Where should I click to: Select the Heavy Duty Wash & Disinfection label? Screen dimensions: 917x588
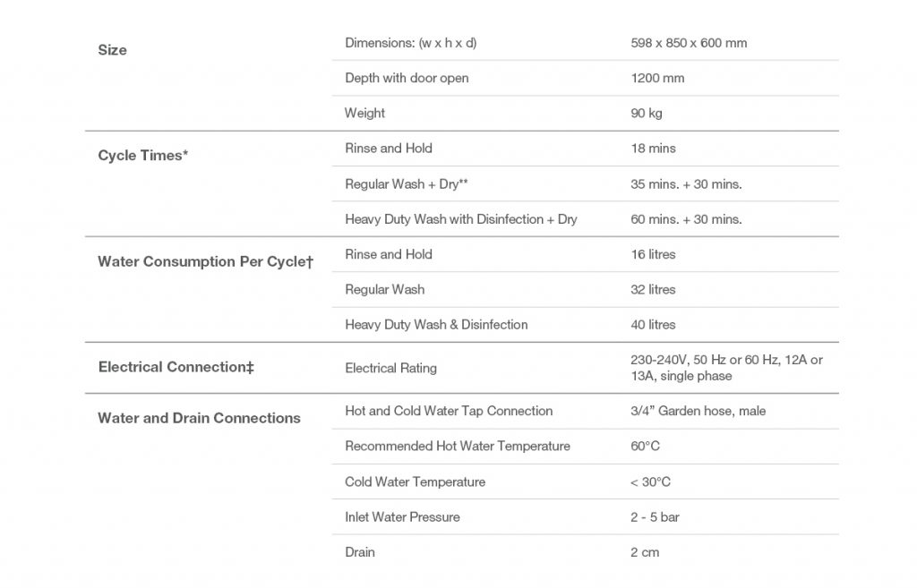click(436, 325)
